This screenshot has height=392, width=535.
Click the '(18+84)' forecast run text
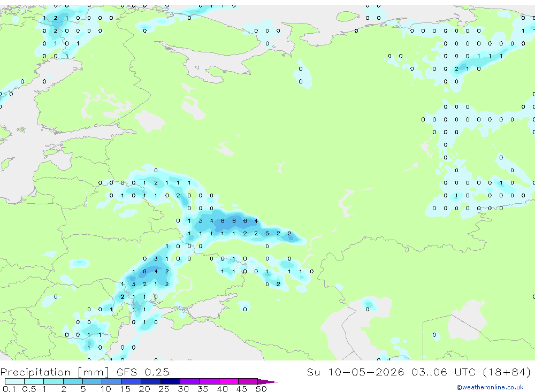(507, 372)
